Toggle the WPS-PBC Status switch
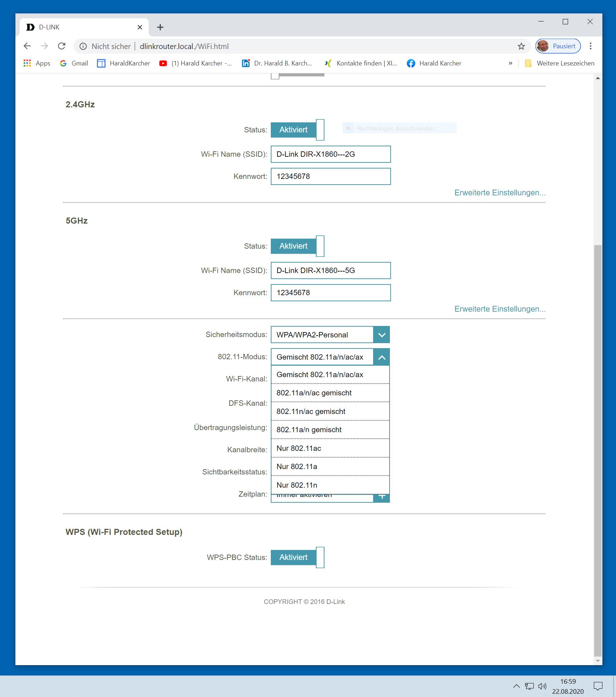Viewport: 616px width, 697px height. click(297, 557)
